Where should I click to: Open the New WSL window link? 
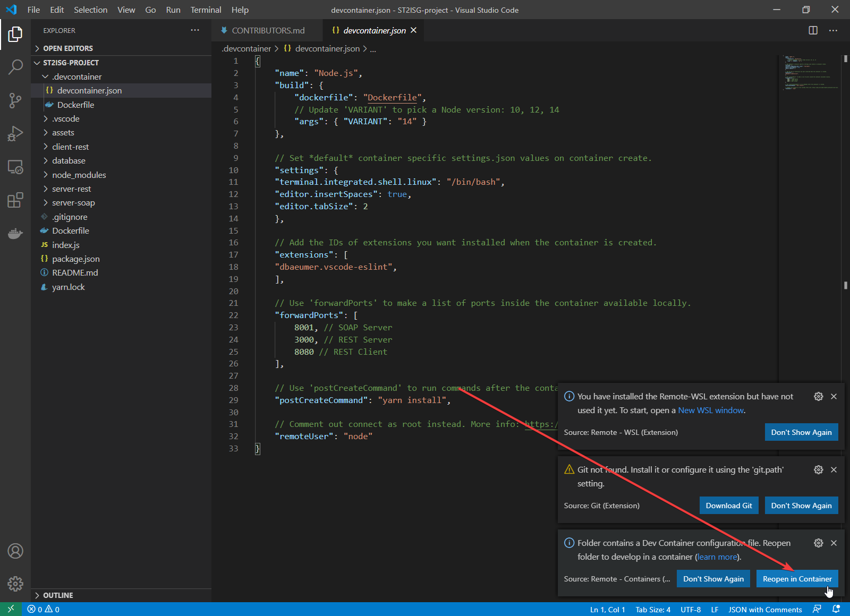click(x=711, y=410)
